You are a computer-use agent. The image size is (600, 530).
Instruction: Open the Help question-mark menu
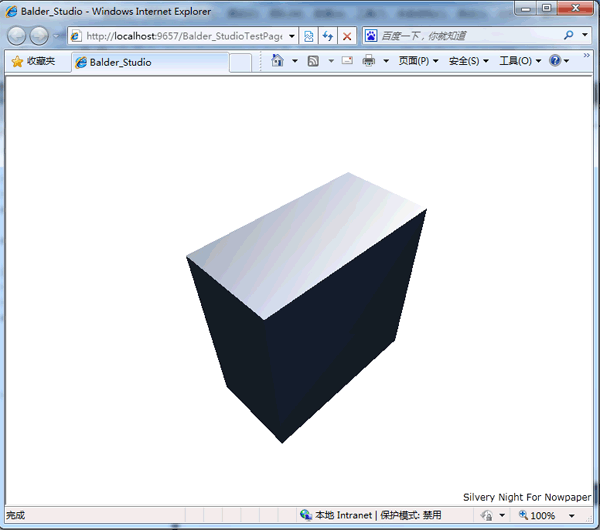click(x=559, y=61)
